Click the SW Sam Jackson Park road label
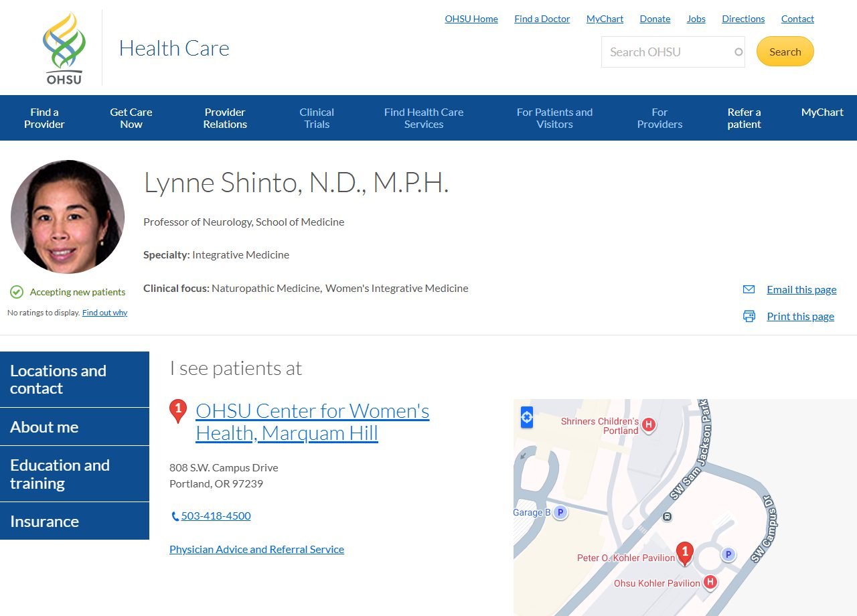The height and width of the screenshot is (616, 857). tap(690, 451)
